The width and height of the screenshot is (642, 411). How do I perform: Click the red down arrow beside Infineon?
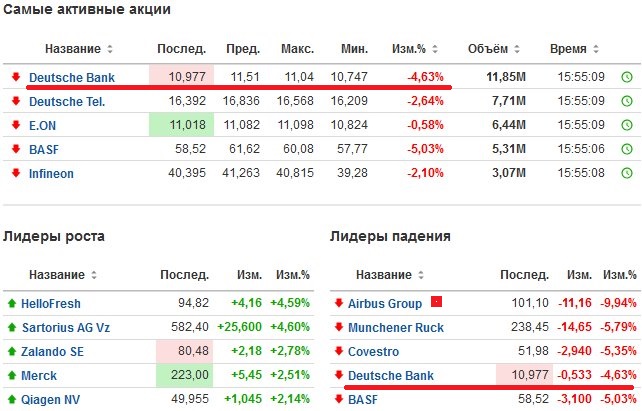coord(16,173)
